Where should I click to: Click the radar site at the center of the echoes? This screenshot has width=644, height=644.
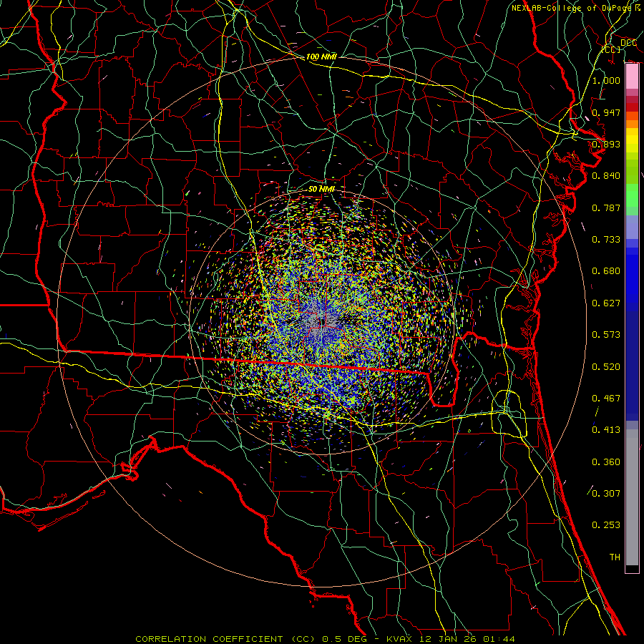tap(321, 321)
